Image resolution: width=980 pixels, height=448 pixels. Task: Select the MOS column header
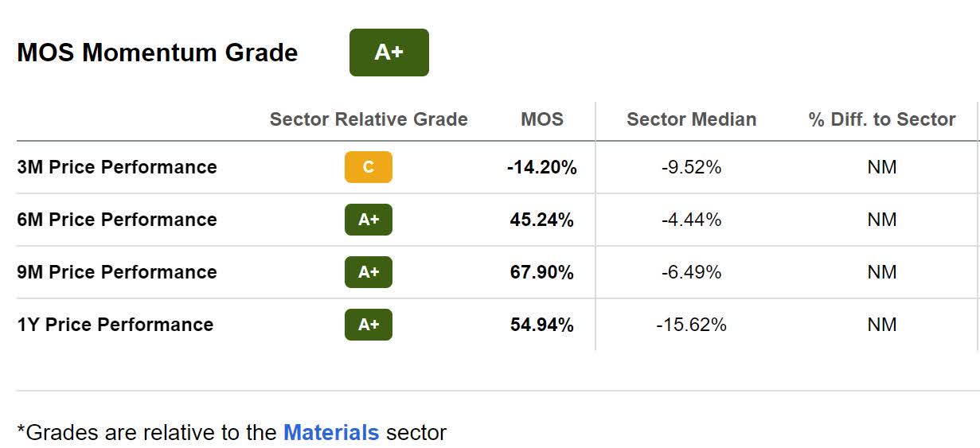coord(541,119)
